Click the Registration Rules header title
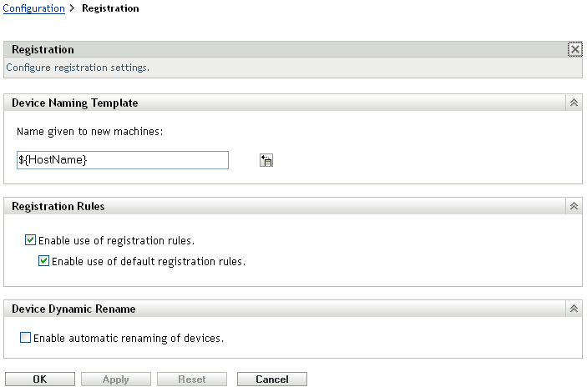This screenshot has height=392, width=587. click(58, 206)
